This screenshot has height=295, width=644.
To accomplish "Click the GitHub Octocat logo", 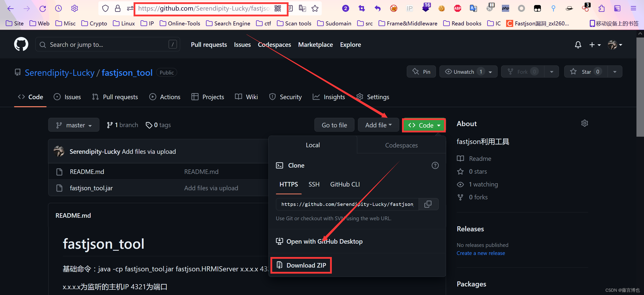I will coord(21,44).
